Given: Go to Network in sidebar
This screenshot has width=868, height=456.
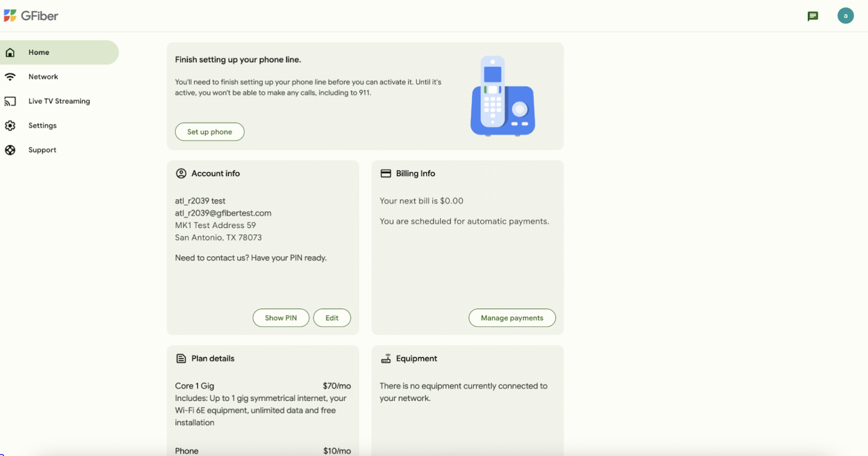Looking at the screenshot, I should (x=43, y=77).
